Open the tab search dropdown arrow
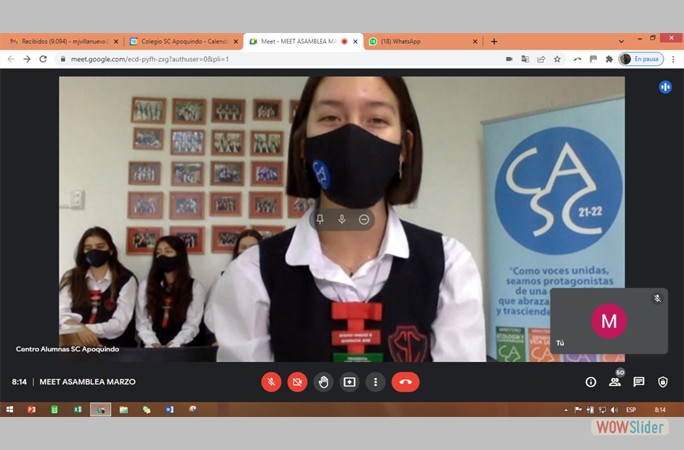 pyautogui.click(x=621, y=41)
